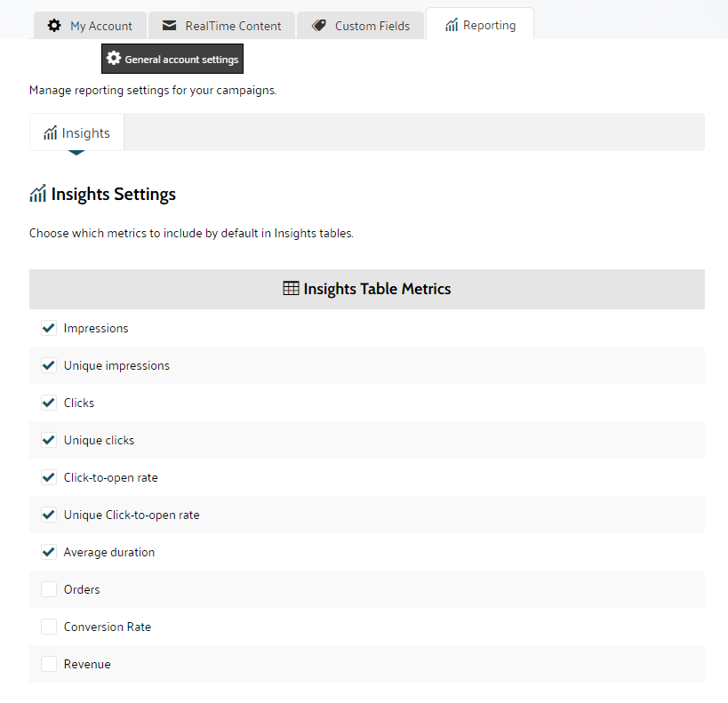Switch to the RealTime Content tab
The height and width of the screenshot is (703, 728).
click(222, 26)
